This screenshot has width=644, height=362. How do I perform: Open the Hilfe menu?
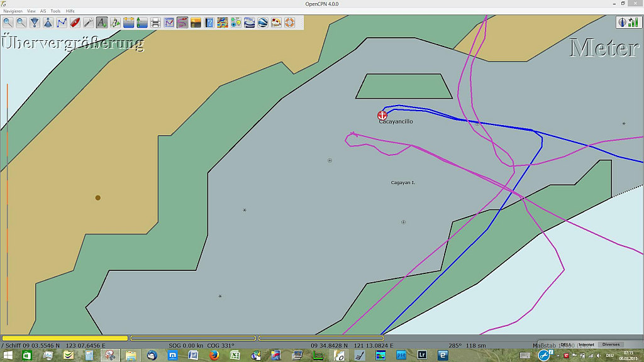[x=70, y=11]
